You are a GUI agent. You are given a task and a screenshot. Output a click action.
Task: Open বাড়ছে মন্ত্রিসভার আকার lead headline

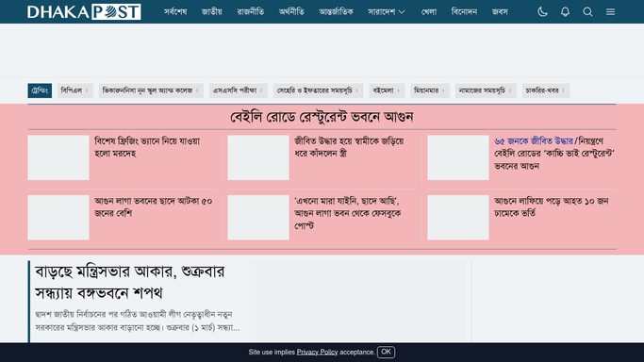tap(130, 283)
